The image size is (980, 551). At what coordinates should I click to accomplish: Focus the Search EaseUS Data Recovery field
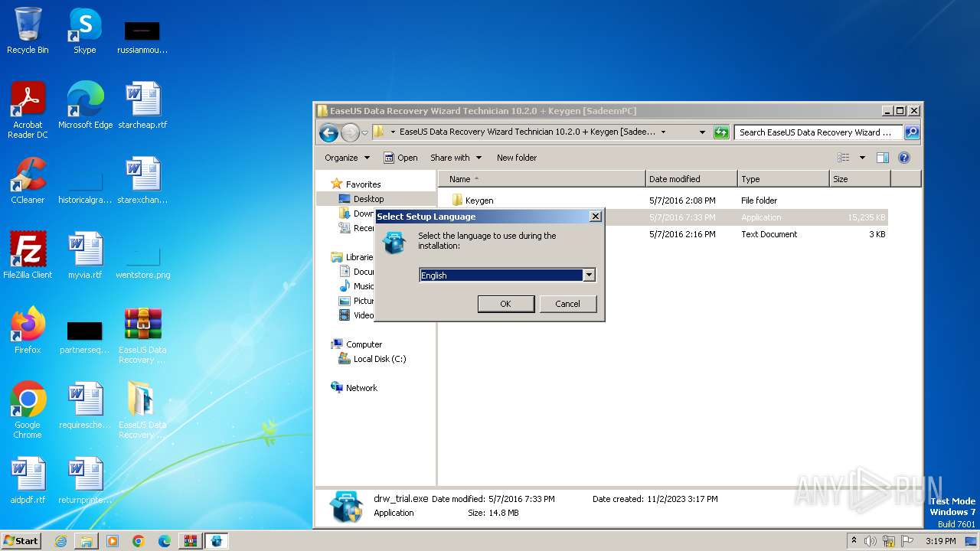point(818,132)
